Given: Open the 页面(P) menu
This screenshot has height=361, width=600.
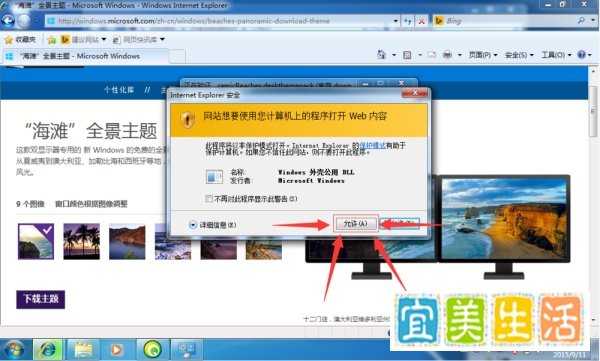Looking at the screenshot, I should coord(483,55).
